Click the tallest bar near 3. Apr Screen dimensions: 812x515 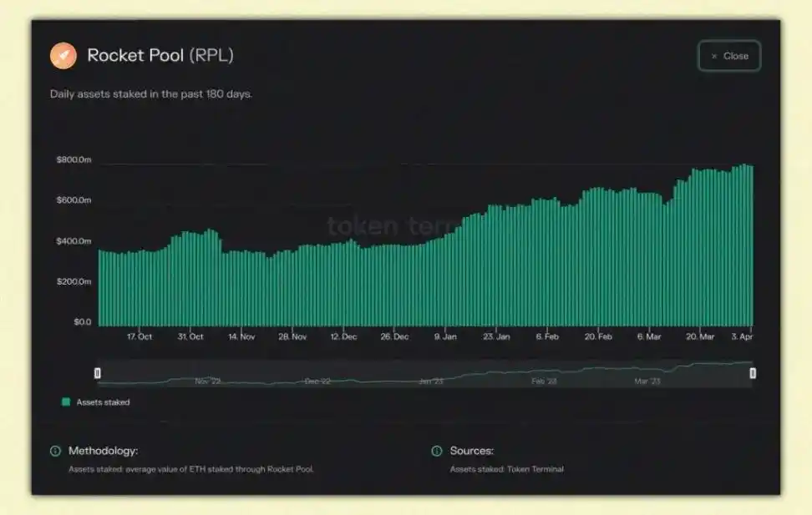(x=744, y=245)
